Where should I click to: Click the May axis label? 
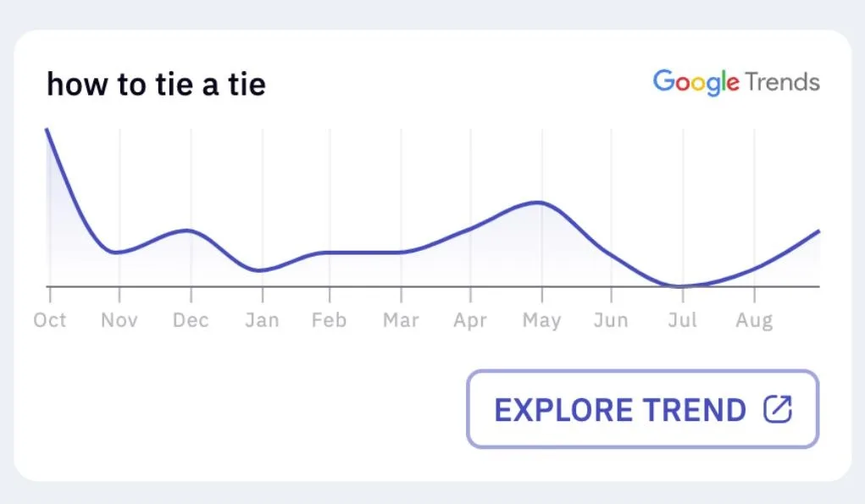pyautogui.click(x=541, y=321)
